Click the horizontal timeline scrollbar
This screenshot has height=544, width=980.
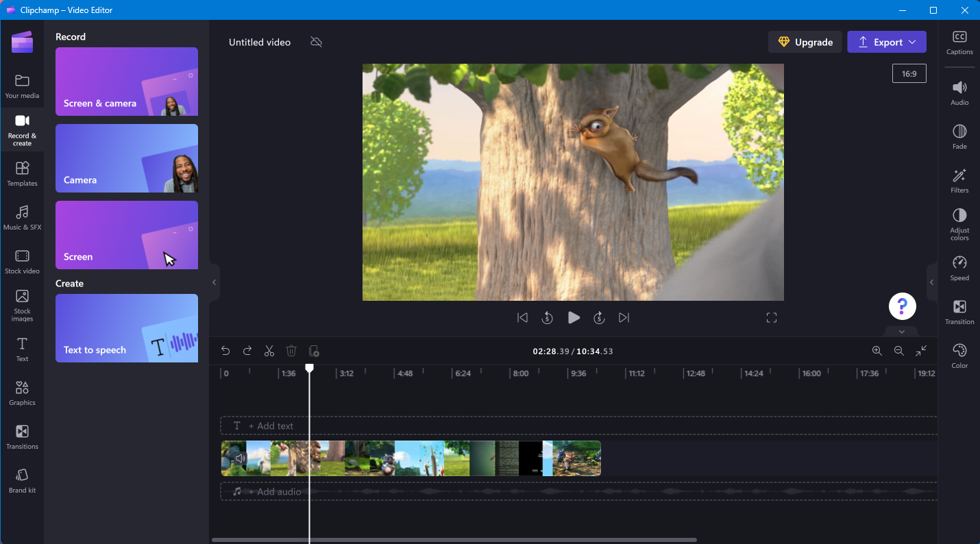pyautogui.click(x=454, y=540)
